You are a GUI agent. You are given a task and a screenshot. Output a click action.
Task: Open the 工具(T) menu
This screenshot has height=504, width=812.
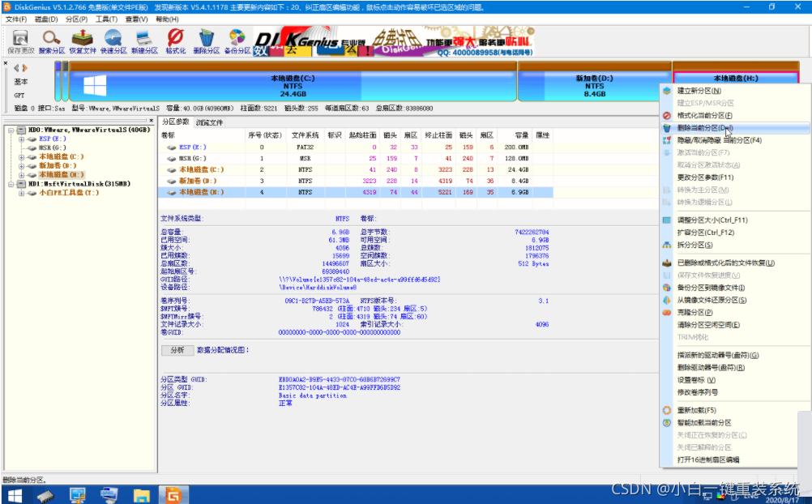pos(106,19)
